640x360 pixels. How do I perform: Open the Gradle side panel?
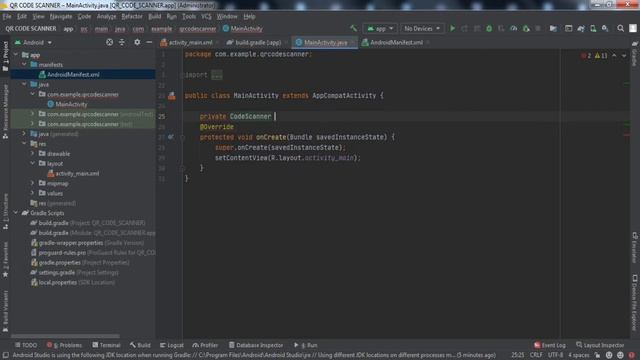tap(635, 54)
